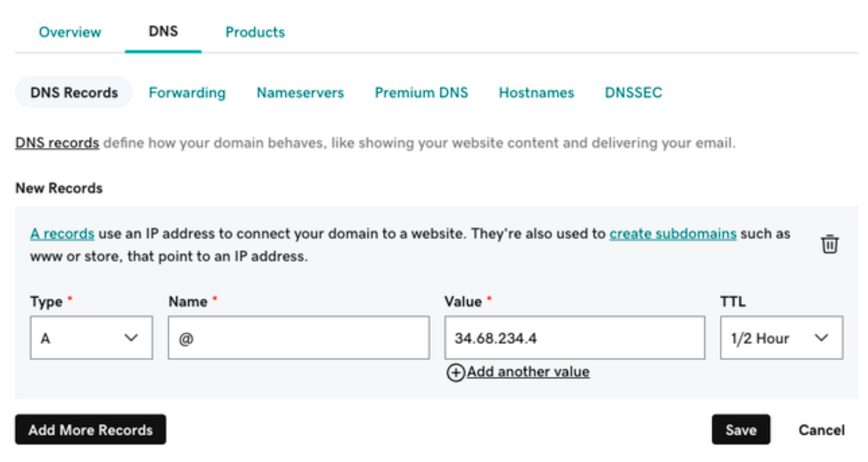Go to the Forwarding section
Viewport: 868px width, 462px height.
click(187, 92)
